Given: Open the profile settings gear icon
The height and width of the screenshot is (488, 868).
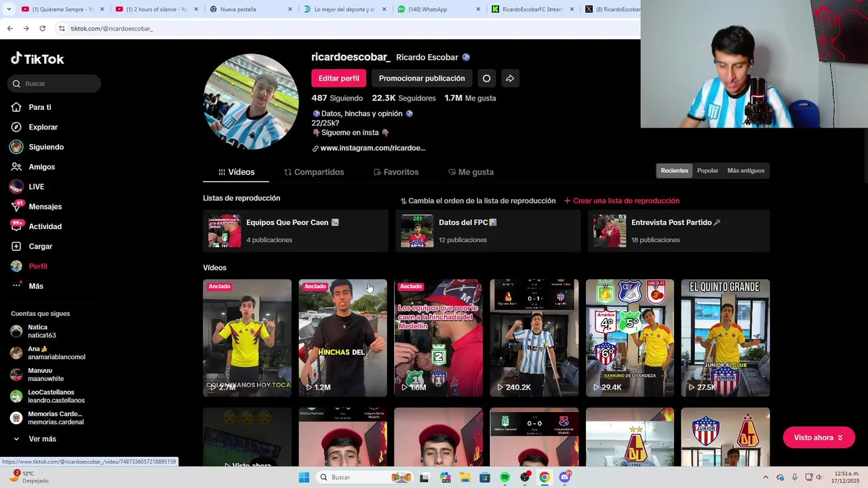Looking at the screenshot, I should coord(486,79).
